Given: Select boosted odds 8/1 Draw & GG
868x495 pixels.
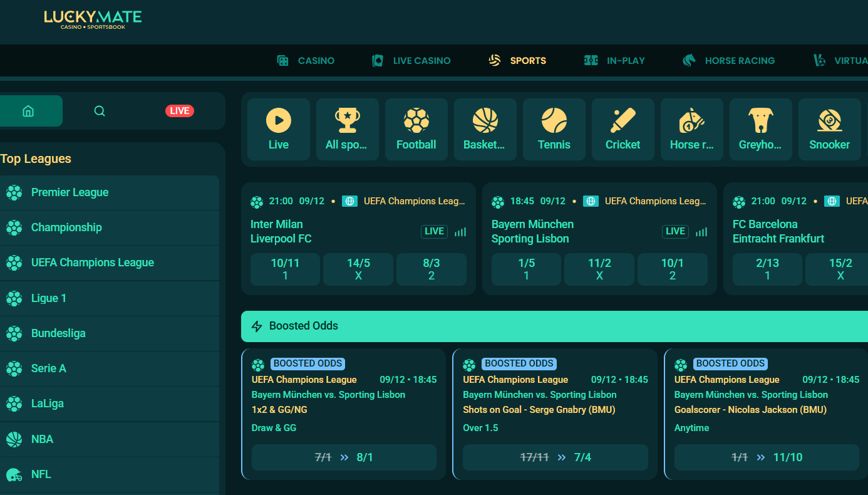Looking at the screenshot, I should pyautogui.click(x=344, y=457).
